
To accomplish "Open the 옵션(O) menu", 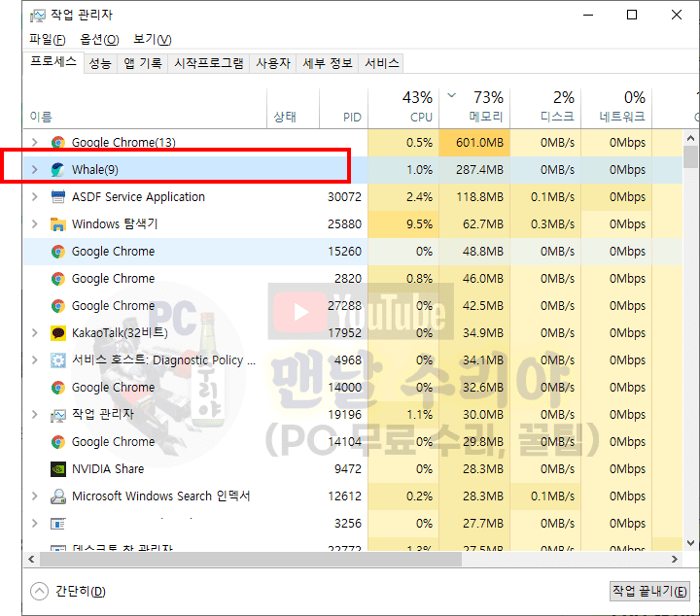I will [99, 39].
